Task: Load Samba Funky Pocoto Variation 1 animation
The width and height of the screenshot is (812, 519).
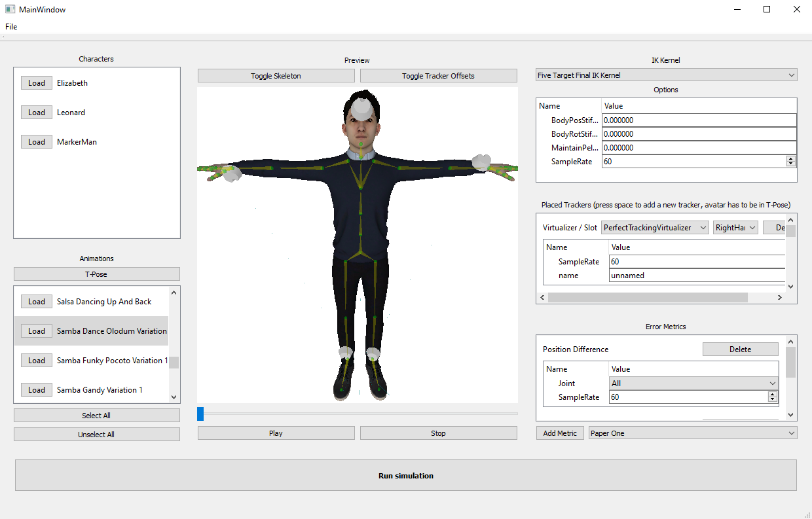Action: point(37,361)
